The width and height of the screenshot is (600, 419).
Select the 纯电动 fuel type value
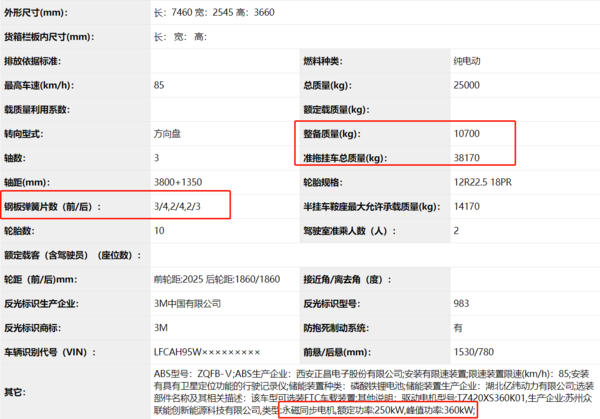(x=468, y=62)
